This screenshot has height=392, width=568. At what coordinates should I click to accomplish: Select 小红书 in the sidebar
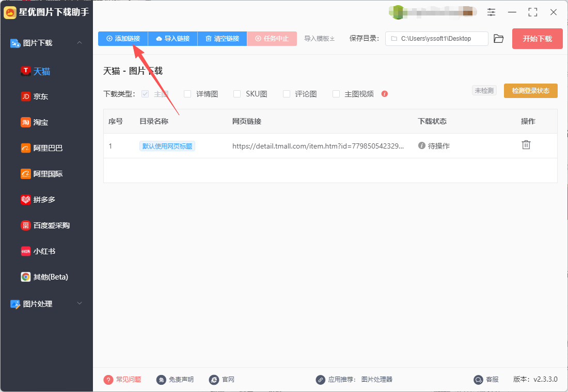pos(38,251)
